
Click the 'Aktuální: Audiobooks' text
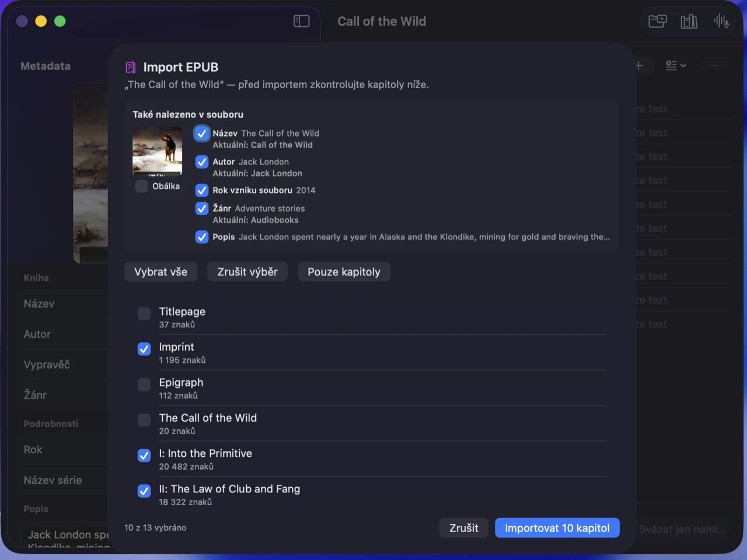point(256,220)
